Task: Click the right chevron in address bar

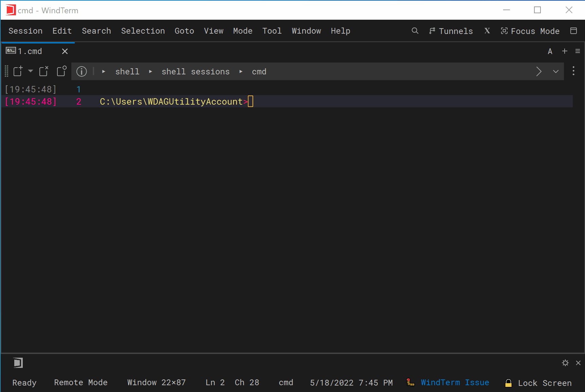Action: (x=539, y=71)
